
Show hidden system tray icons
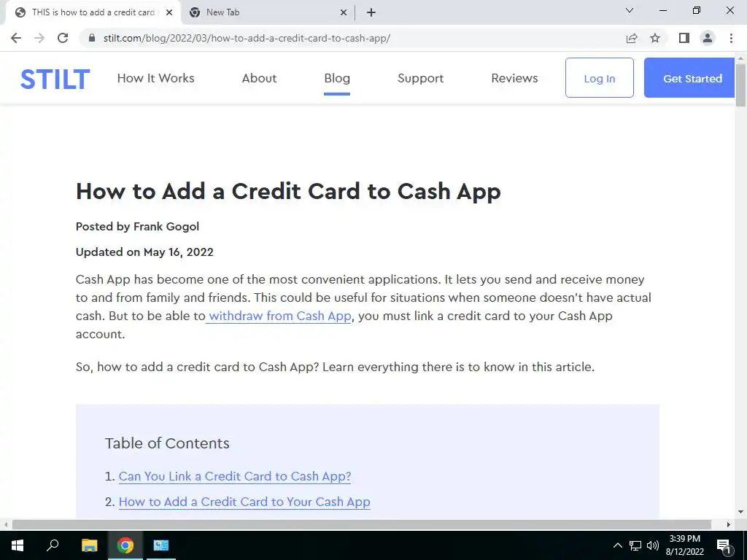point(617,545)
